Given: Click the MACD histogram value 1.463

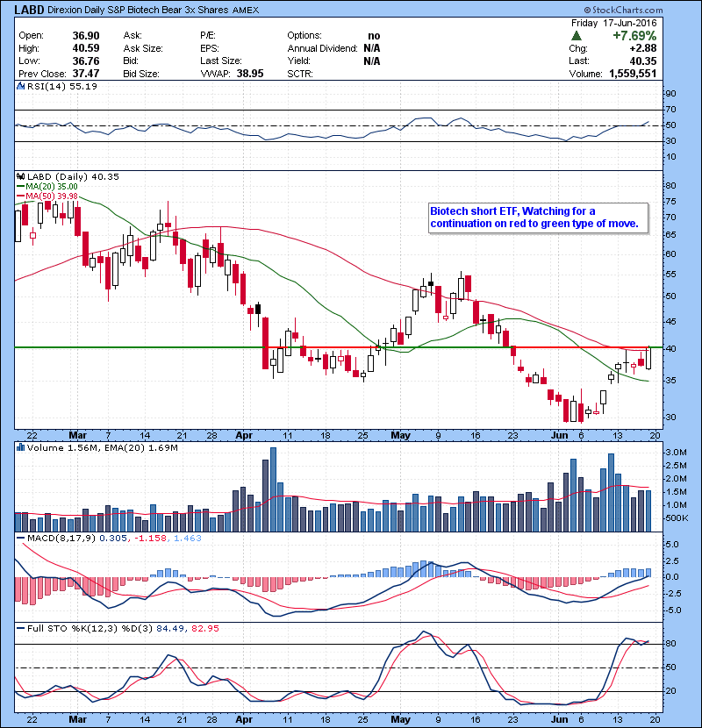Looking at the screenshot, I should coord(188,539).
